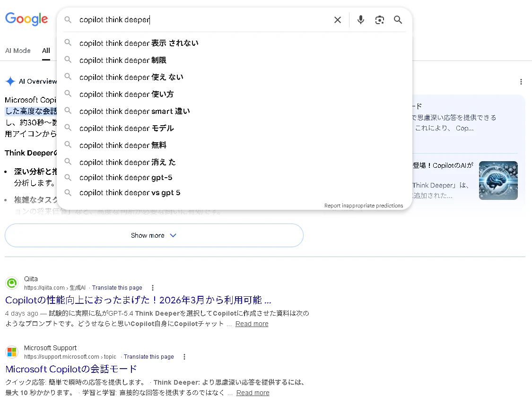This screenshot has width=532, height=405.
Task: Click 'Translate this page' for the Qiita result
Action: click(x=117, y=287)
